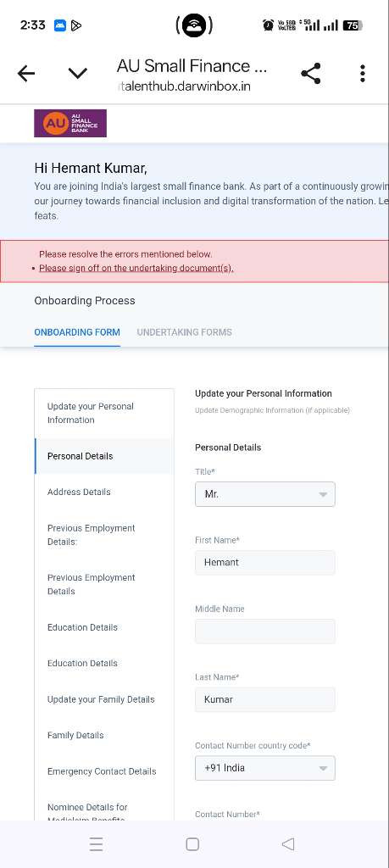The width and height of the screenshot is (389, 868).
Task: Click into the empty Middle Name field
Action: (x=265, y=631)
